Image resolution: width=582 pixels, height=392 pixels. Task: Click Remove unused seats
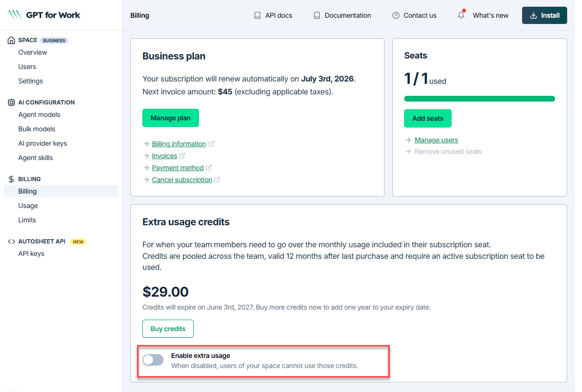(x=448, y=151)
